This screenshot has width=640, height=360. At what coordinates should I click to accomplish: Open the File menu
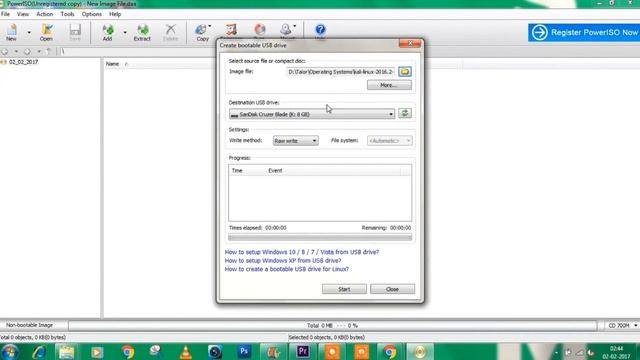coord(5,14)
